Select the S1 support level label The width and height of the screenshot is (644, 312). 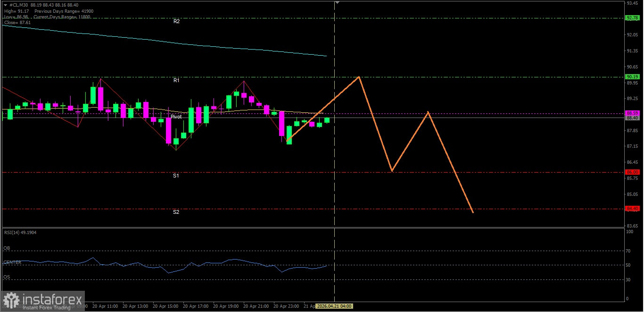176,176
